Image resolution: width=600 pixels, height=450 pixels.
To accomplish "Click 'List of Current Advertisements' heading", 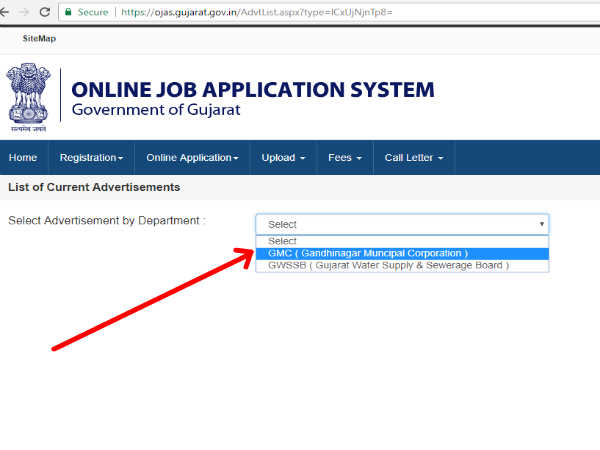I will pos(94,187).
